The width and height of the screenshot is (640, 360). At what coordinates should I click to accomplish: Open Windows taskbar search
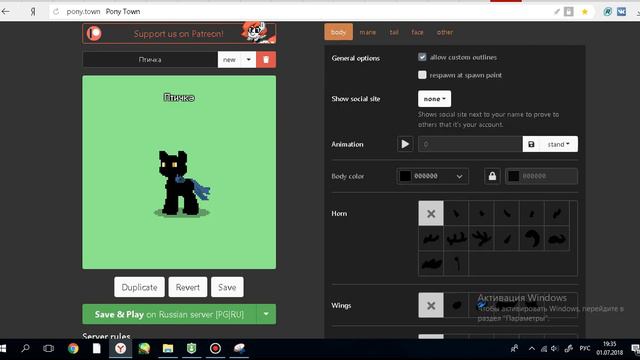[x=25, y=349]
